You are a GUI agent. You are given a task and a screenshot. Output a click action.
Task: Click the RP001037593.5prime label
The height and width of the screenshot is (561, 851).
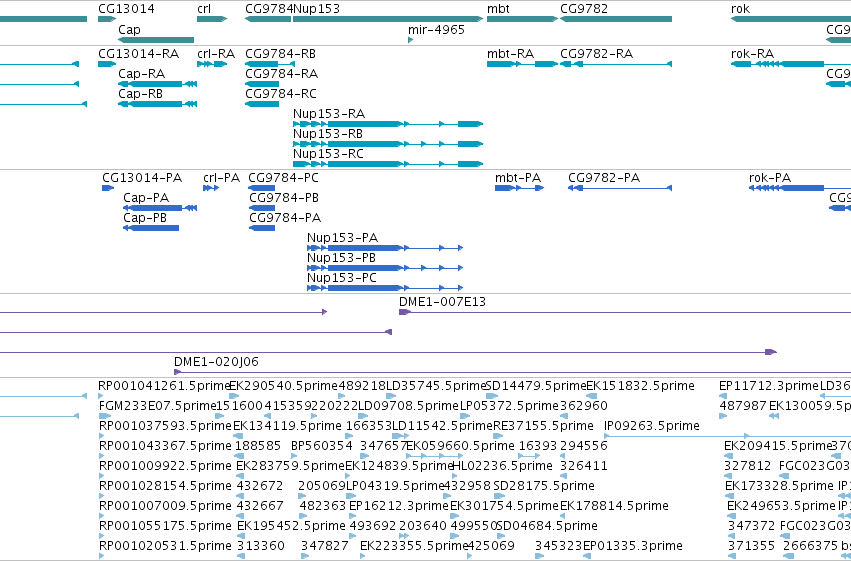tap(165, 426)
